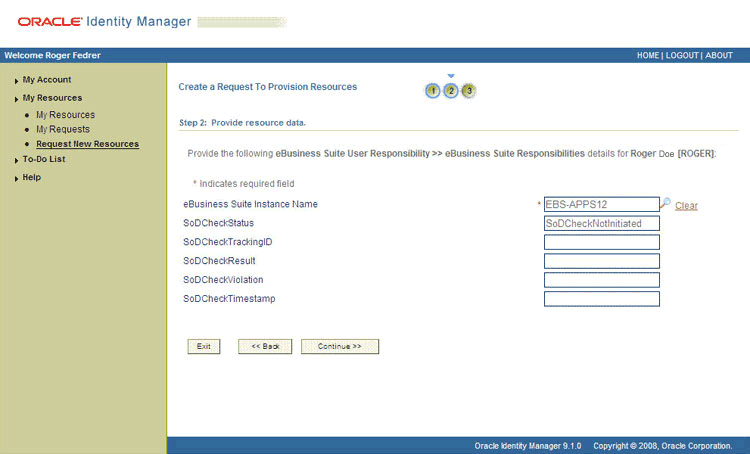Click ABOUT in top bar

coord(719,55)
